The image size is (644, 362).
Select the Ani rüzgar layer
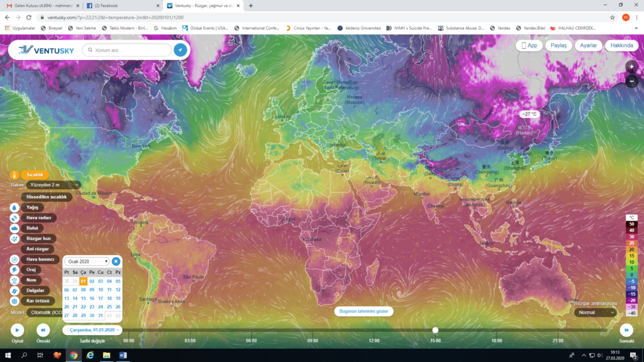click(x=38, y=249)
